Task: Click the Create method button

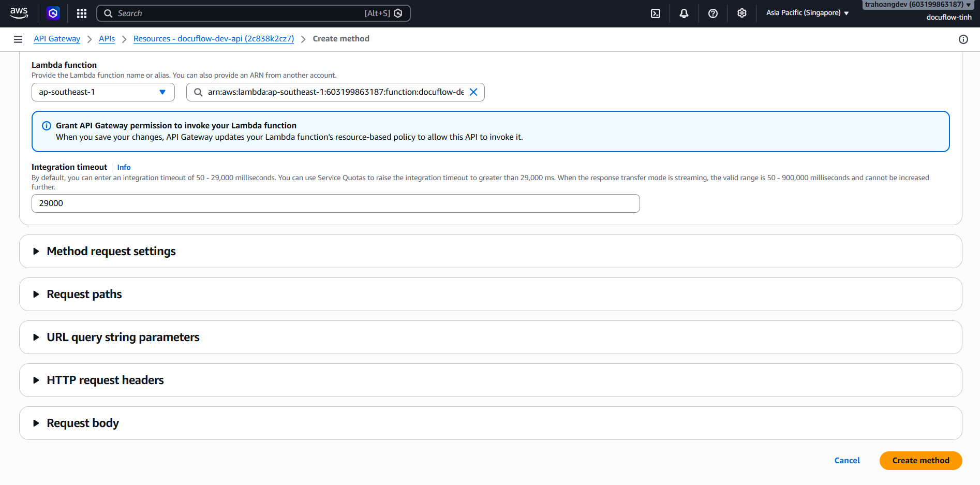Action: (x=921, y=461)
